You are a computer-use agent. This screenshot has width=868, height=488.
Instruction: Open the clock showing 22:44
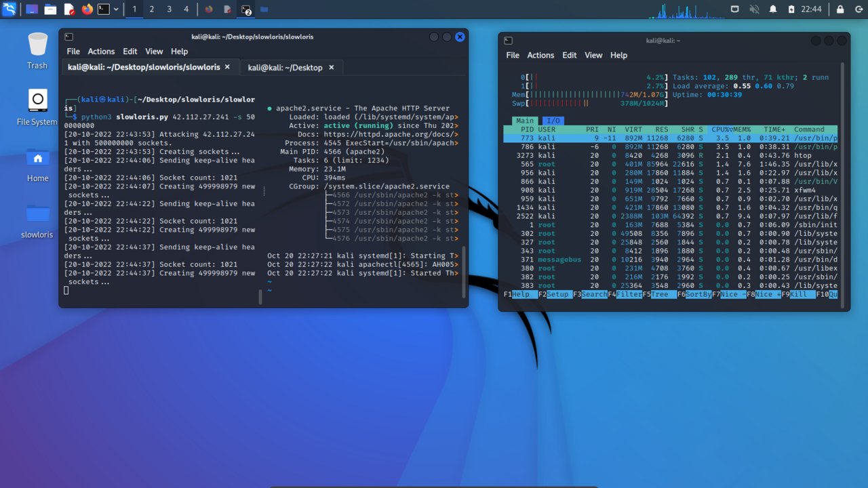click(x=811, y=9)
